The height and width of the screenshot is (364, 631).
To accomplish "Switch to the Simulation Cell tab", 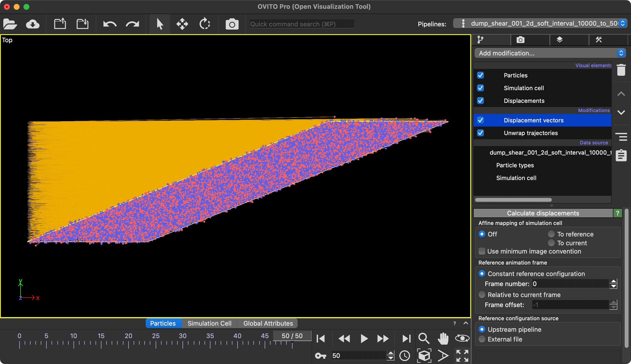I will coord(209,323).
